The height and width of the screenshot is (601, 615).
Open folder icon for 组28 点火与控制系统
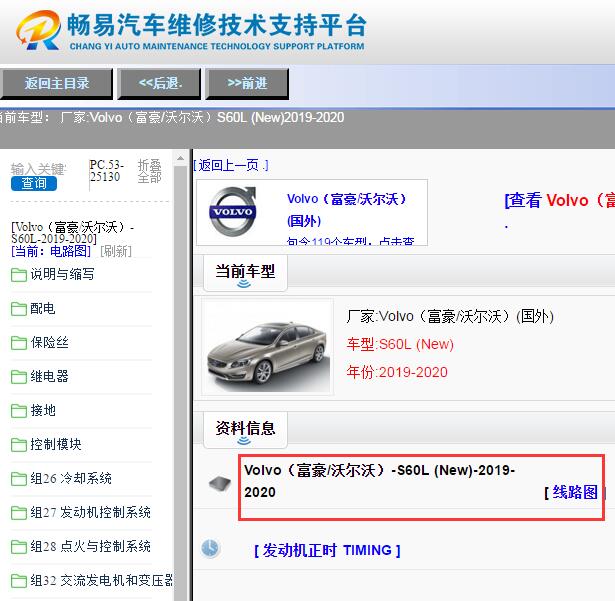click(18, 546)
